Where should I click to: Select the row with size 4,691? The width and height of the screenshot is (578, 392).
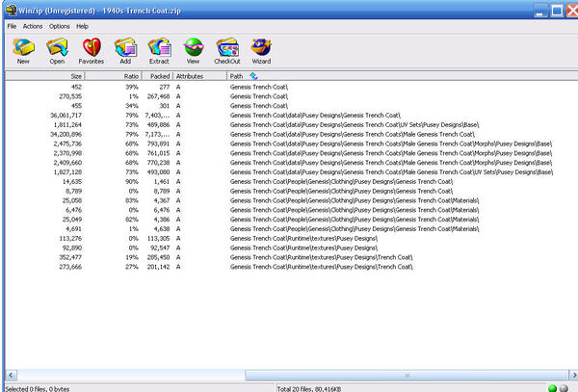[291, 229]
